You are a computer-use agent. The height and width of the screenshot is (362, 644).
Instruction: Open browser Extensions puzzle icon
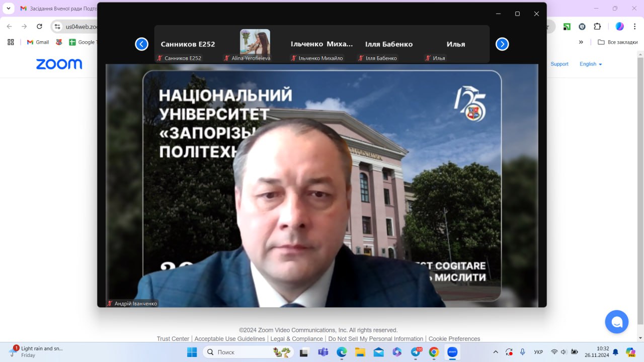pyautogui.click(x=597, y=26)
